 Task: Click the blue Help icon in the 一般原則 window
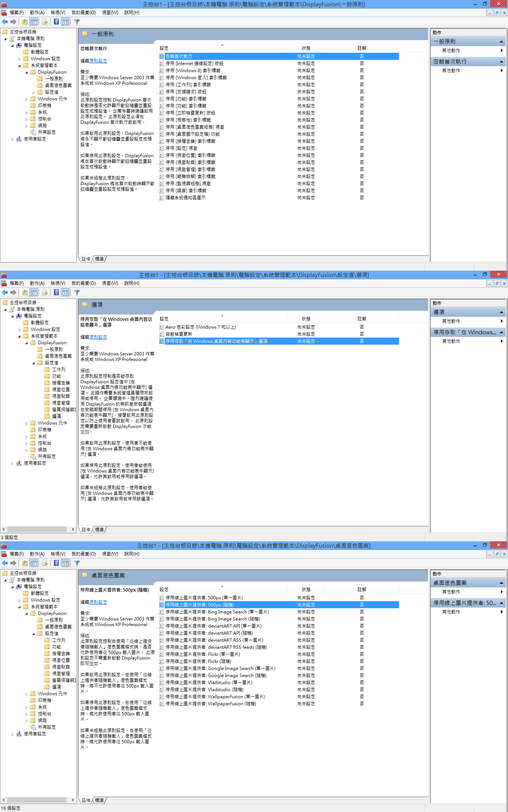56,22
